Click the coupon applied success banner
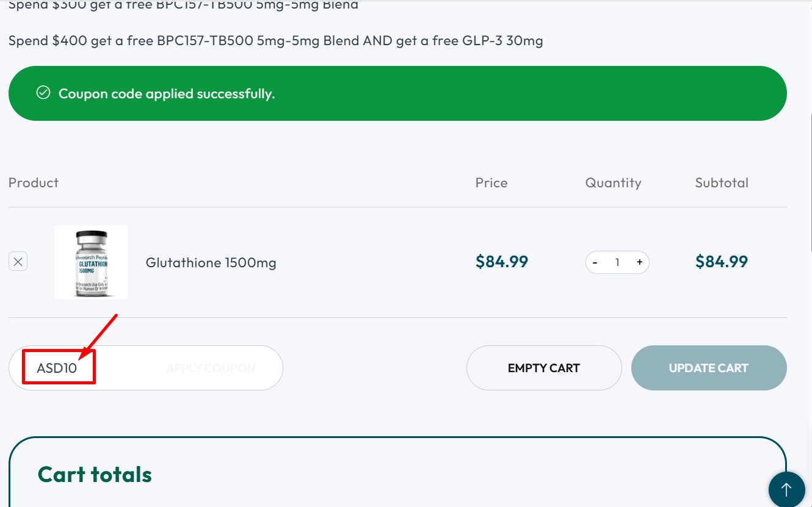 pos(397,93)
